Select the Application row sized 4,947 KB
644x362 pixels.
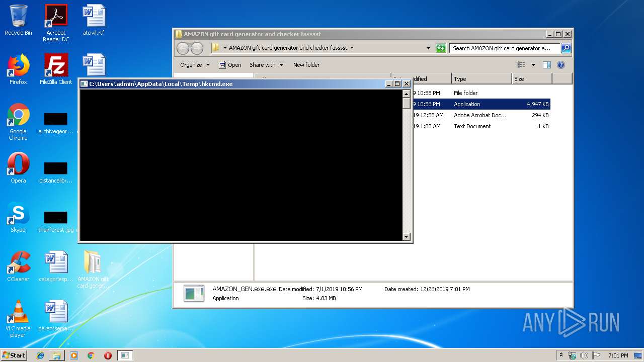(480, 104)
